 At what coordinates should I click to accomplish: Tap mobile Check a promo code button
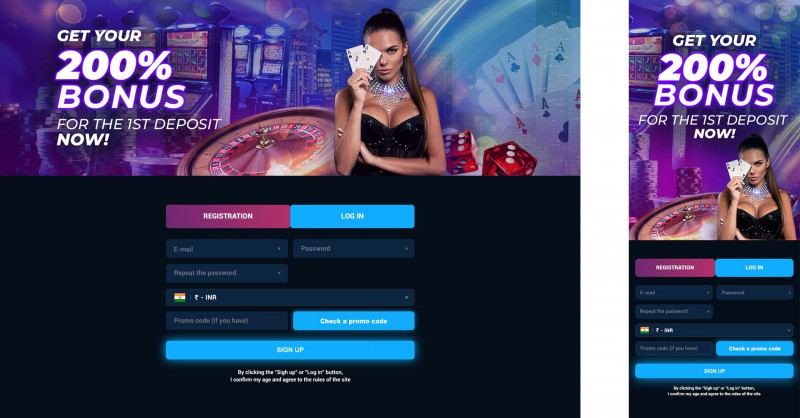(x=755, y=349)
